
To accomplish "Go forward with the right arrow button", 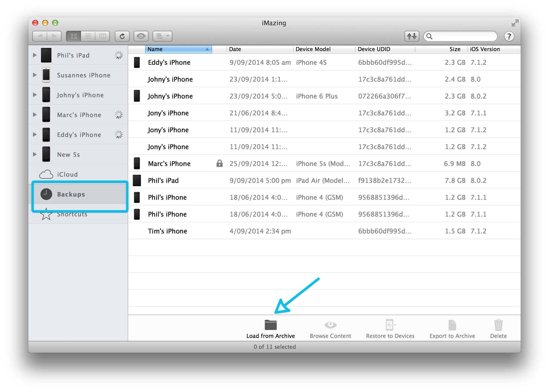I will click(54, 36).
